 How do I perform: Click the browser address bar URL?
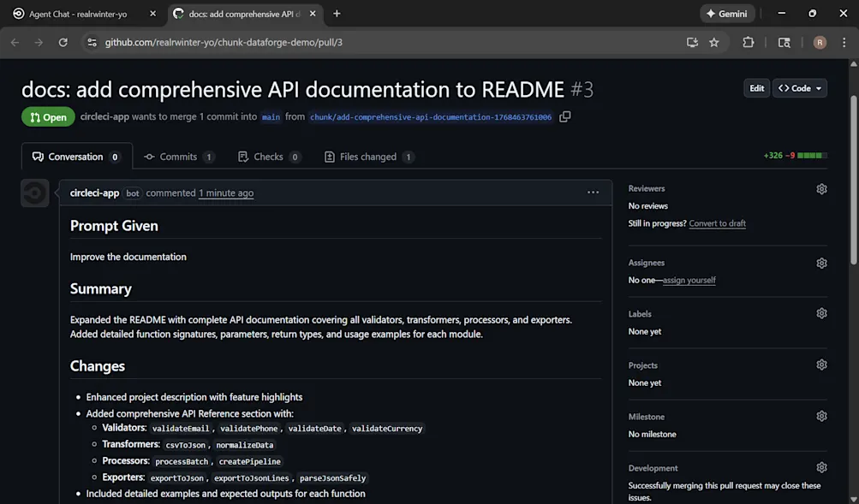pos(224,43)
